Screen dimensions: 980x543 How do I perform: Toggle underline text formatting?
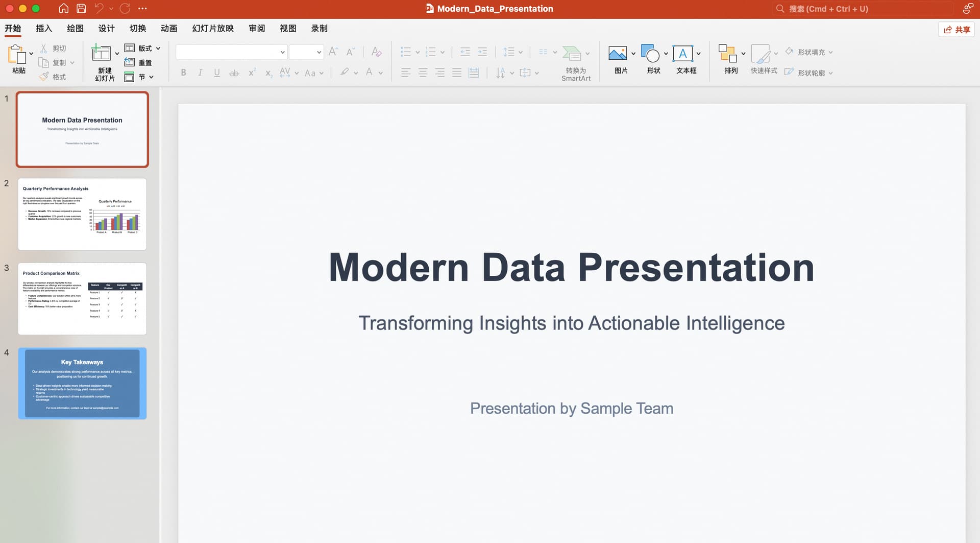point(217,73)
